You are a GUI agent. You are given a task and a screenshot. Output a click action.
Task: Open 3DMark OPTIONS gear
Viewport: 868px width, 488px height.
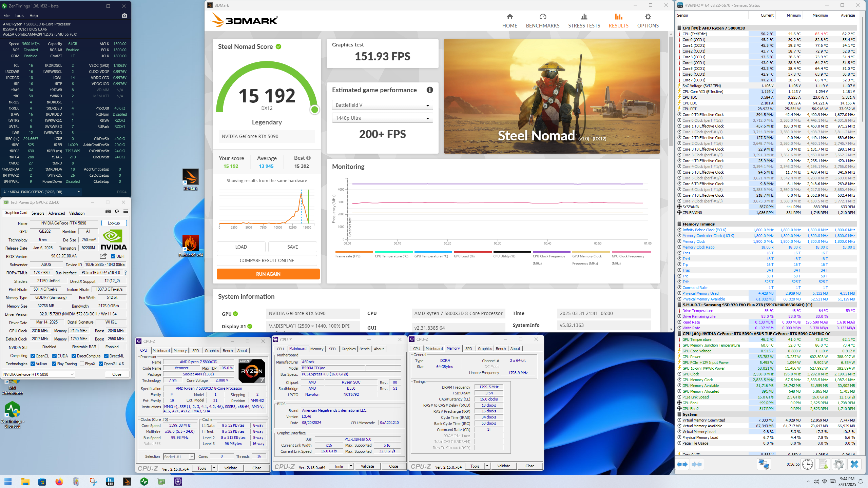(x=648, y=21)
